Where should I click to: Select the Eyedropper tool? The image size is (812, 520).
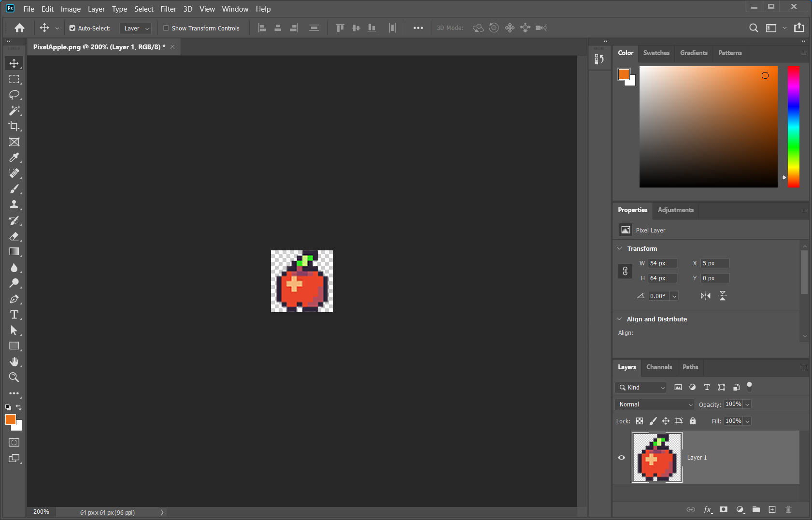pyautogui.click(x=14, y=158)
